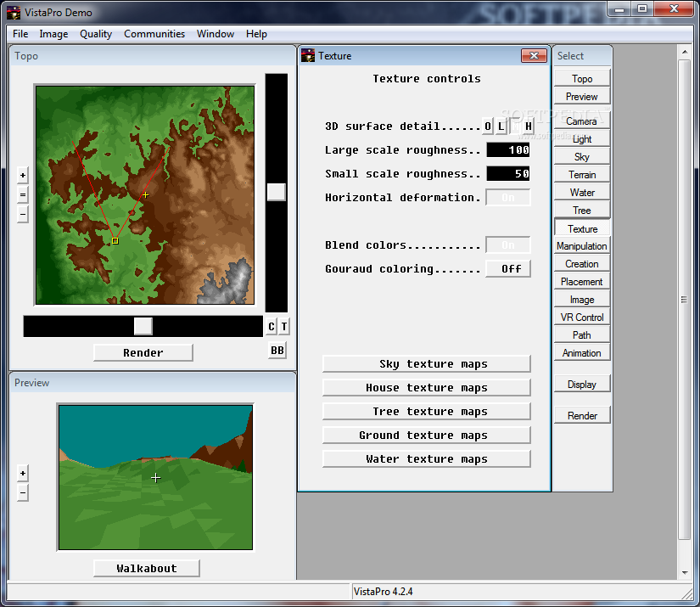Toggle Gouraud coloring Off button

click(508, 269)
